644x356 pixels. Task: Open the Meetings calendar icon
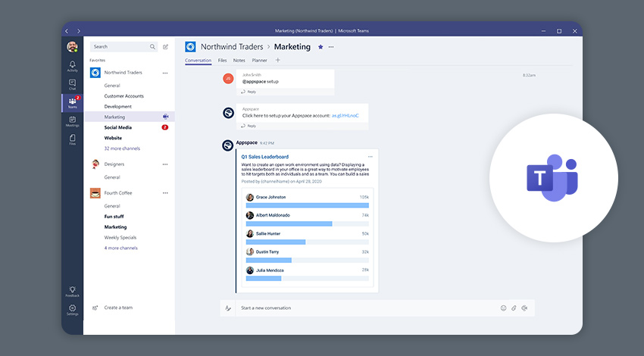[x=72, y=121]
